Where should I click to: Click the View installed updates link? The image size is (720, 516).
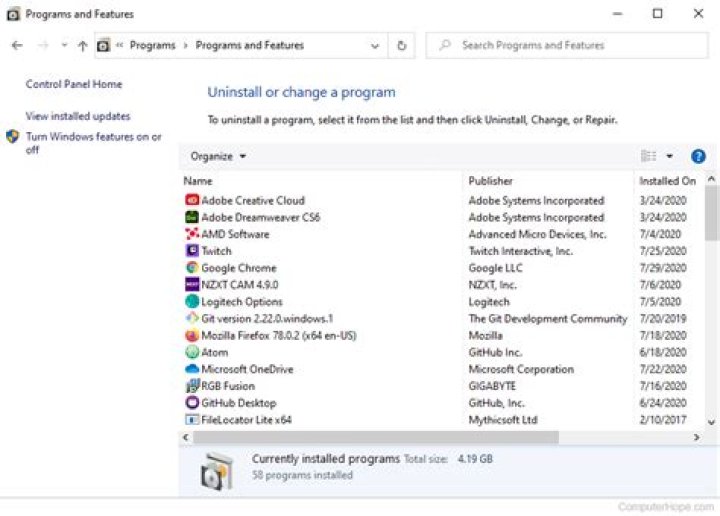click(x=78, y=116)
